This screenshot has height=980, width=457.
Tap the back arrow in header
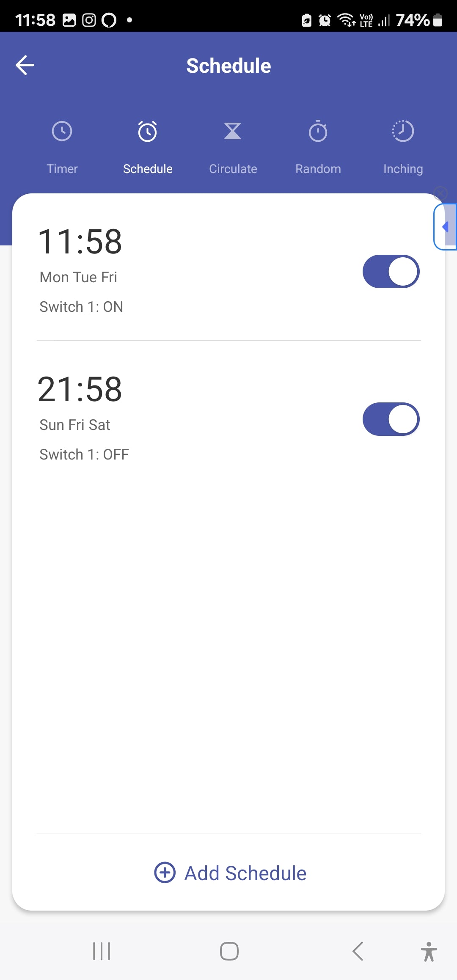[x=25, y=65]
